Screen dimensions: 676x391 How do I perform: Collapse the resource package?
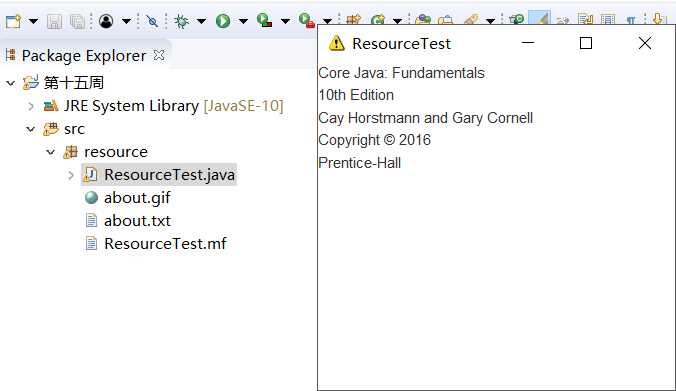pos(50,152)
